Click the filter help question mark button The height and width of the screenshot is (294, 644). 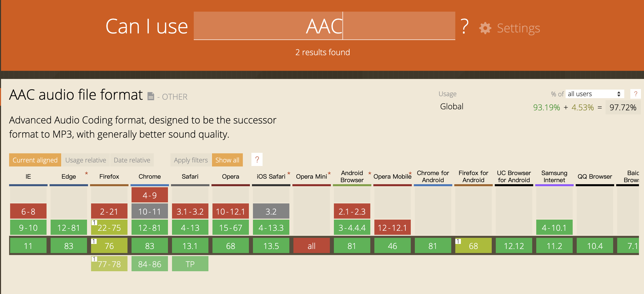[257, 160]
